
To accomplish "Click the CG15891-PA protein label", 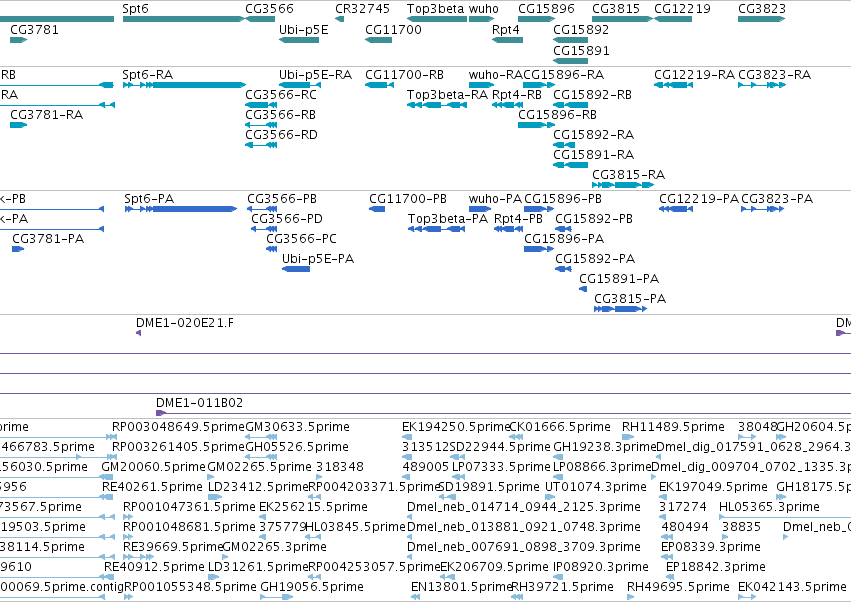I will 619,279.
